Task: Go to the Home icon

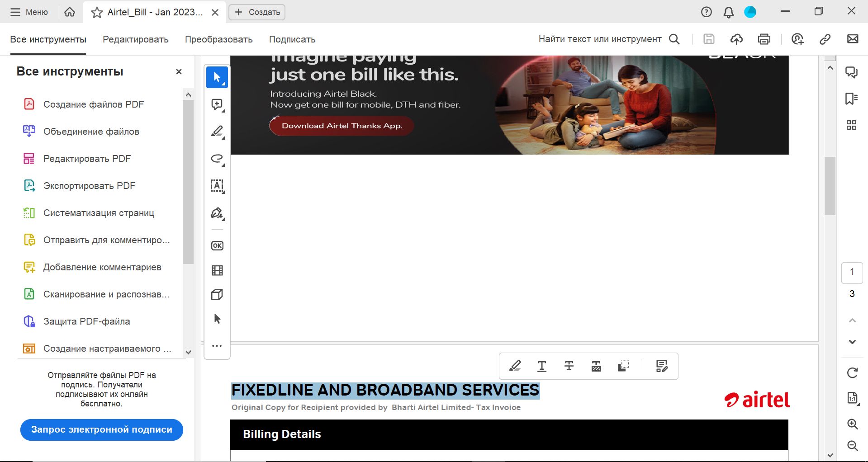Action: pyautogui.click(x=70, y=12)
